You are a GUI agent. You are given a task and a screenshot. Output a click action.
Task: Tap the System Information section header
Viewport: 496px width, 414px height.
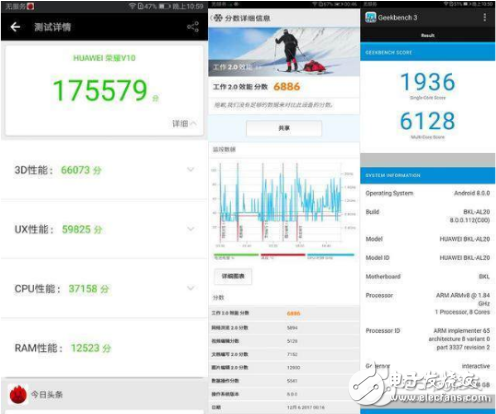point(428,175)
